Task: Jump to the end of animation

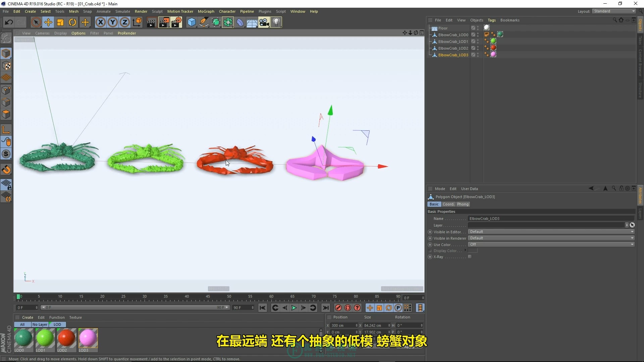Action: 326,308
